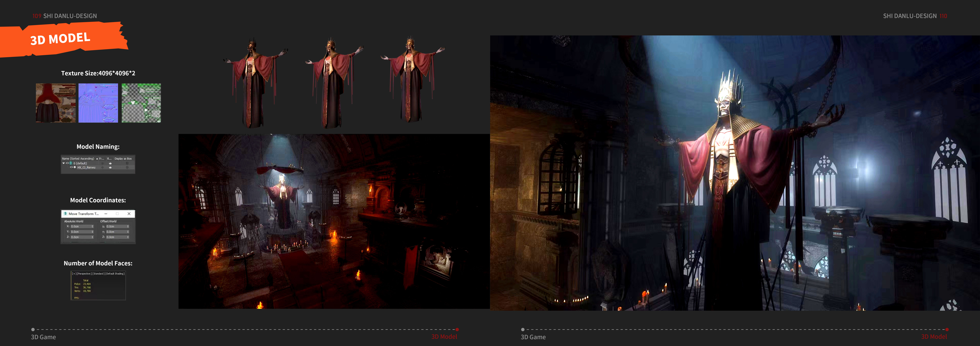980x346 pixels.
Task: Toggle eye icon of 0 (default) layer
Action: (x=67, y=163)
